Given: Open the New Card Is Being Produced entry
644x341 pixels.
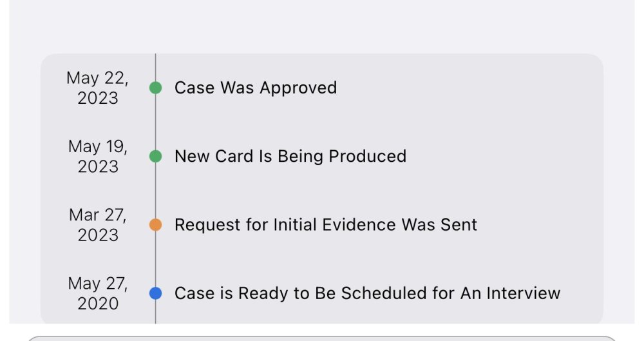Looking at the screenshot, I should [290, 156].
